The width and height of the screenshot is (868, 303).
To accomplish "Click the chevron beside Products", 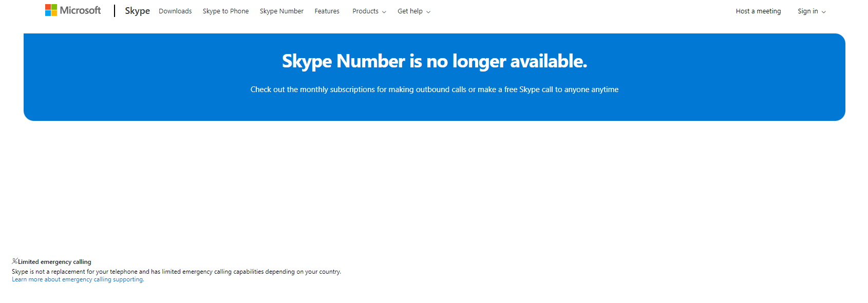I will click(x=384, y=12).
